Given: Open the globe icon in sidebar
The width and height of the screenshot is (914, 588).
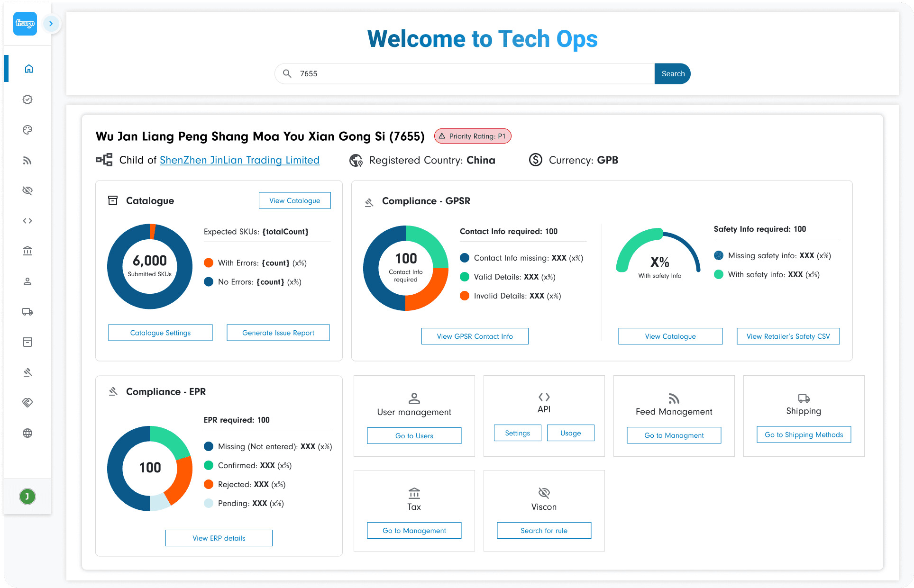Looking at the screenshot, I should pos(27,433).
